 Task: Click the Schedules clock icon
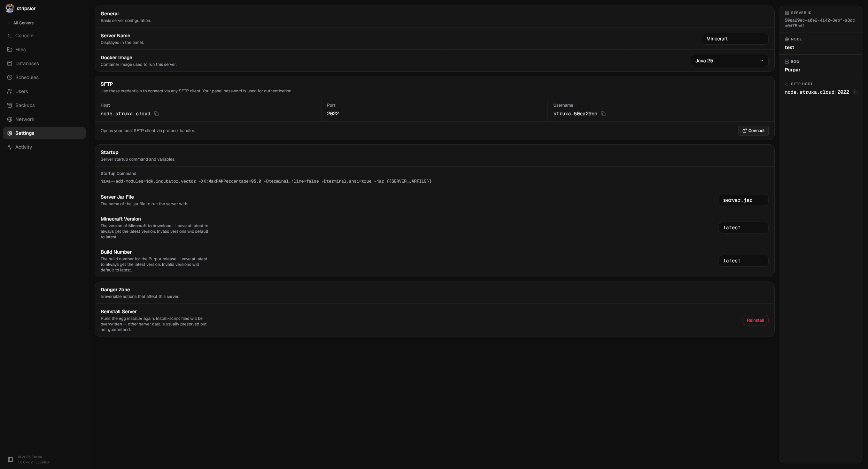10,77
